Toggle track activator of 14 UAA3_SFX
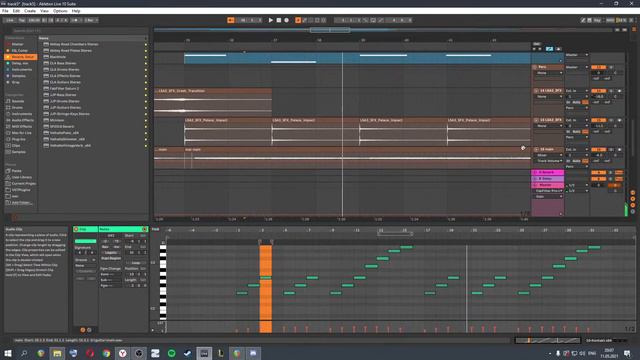 click(x=598, y=91)
